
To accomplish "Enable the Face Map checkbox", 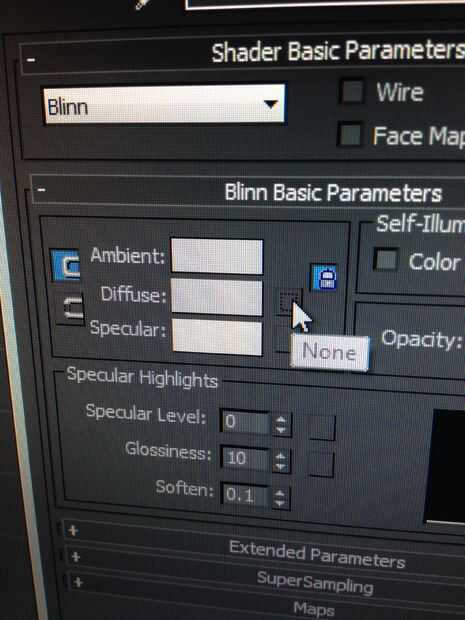I will tap(350, 135).
